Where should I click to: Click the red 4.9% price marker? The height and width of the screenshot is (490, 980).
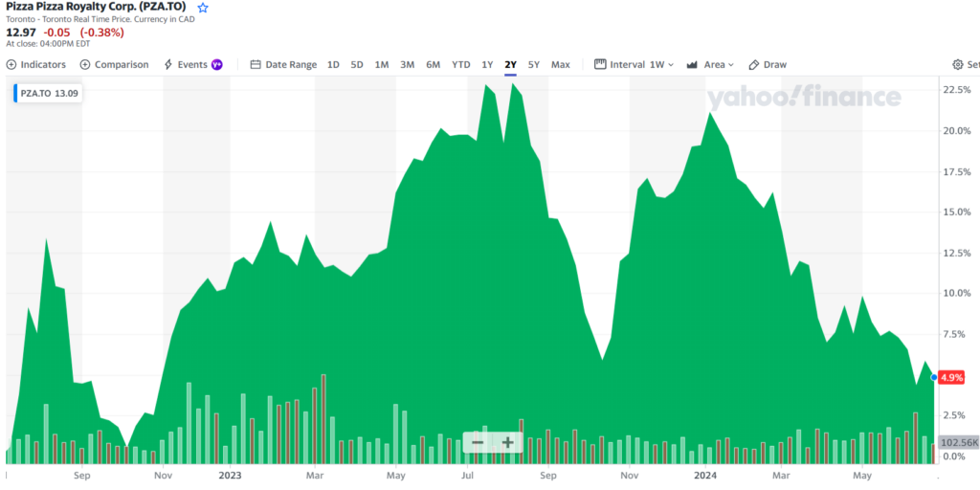click(x=951, y=378)
